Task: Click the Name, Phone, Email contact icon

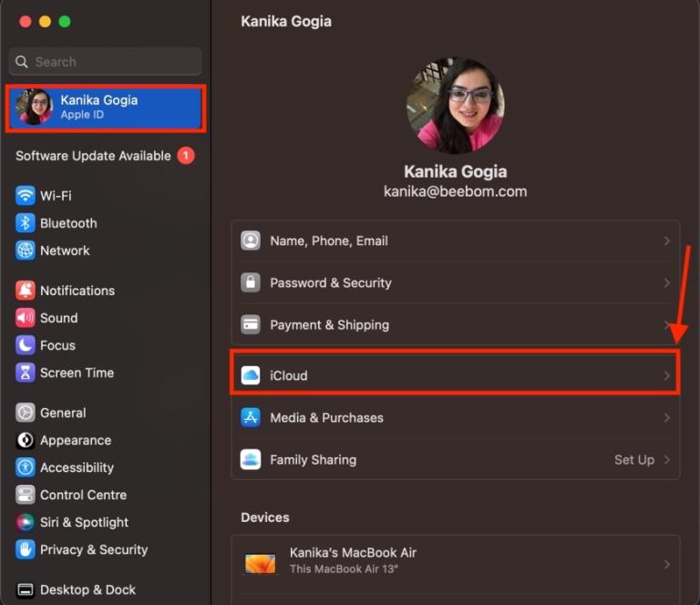Action: pyautogui.click(x=251, y=241)
